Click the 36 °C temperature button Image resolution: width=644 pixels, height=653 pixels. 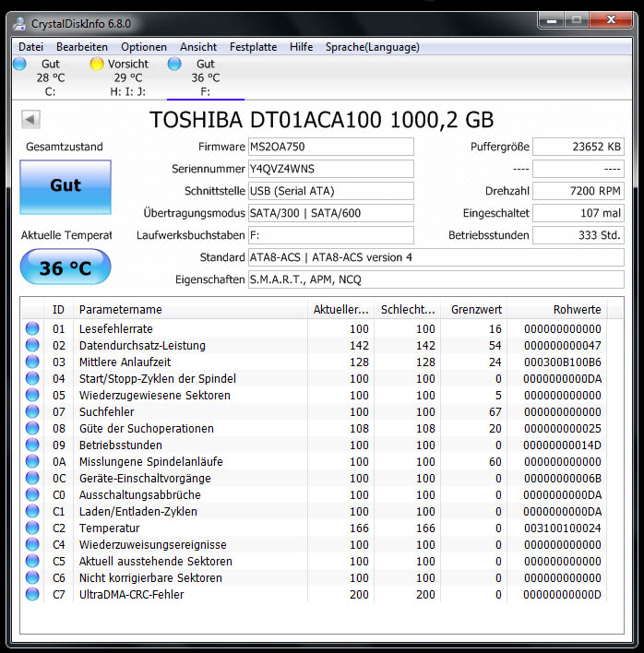66,267
